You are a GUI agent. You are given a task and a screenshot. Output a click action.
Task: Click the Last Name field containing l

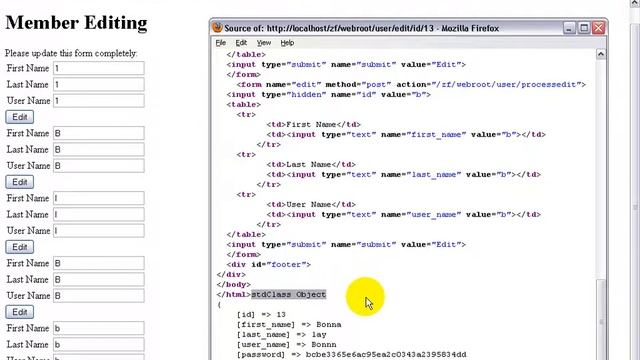click(x=99, y=214)
